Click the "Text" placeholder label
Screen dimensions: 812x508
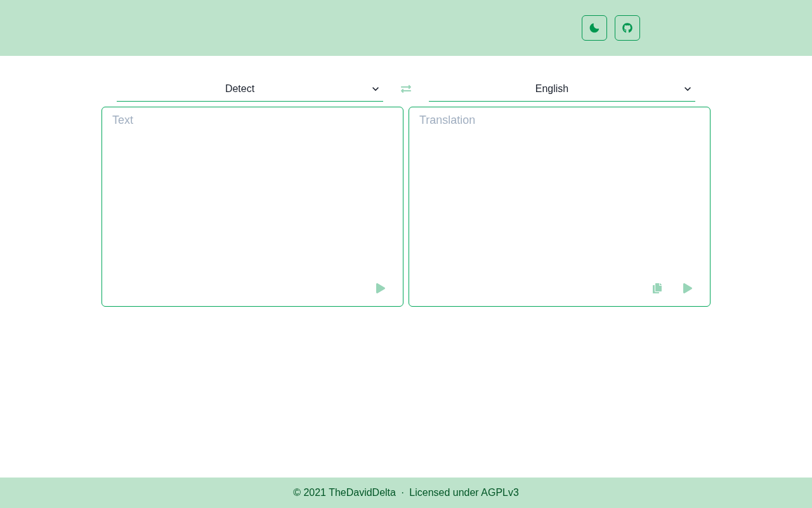point(123,120)
